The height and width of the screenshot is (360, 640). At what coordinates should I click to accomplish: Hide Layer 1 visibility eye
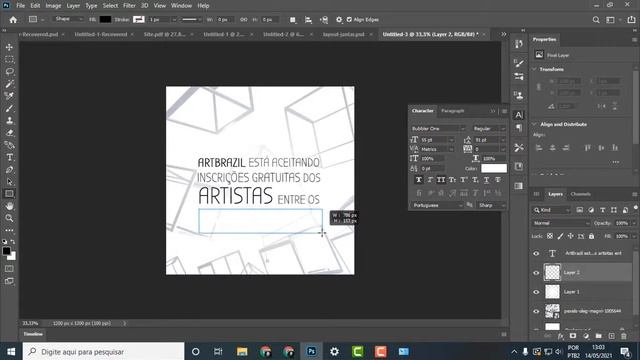tap(536, 292)
